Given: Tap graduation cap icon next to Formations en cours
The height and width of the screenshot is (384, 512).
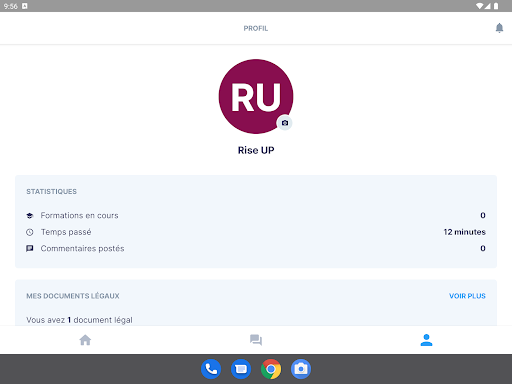Looking at the screenshot, I should tap(30, 216).
